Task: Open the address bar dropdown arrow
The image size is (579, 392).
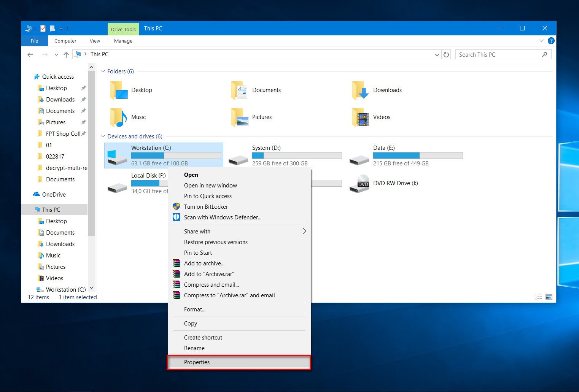Action: (x=437, y=54)
